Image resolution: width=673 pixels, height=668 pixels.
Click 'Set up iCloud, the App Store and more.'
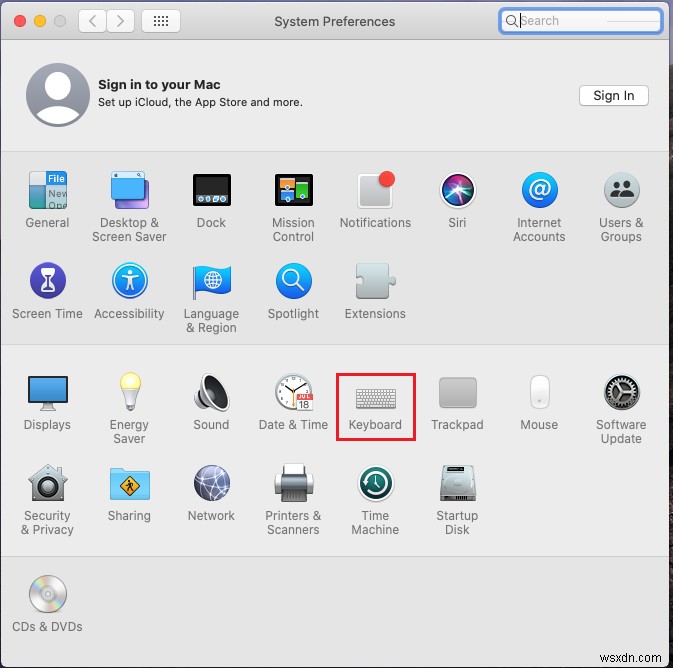pos(200,102)
